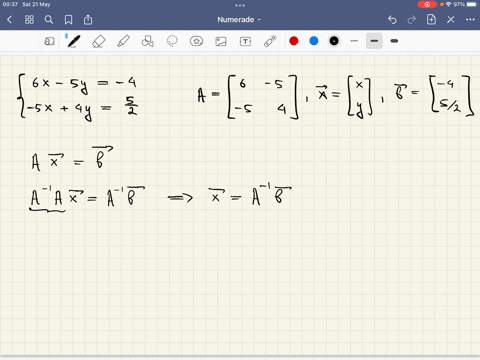
Task: Open the Numerade document title dropdown
Action: [x=239, y=20]
